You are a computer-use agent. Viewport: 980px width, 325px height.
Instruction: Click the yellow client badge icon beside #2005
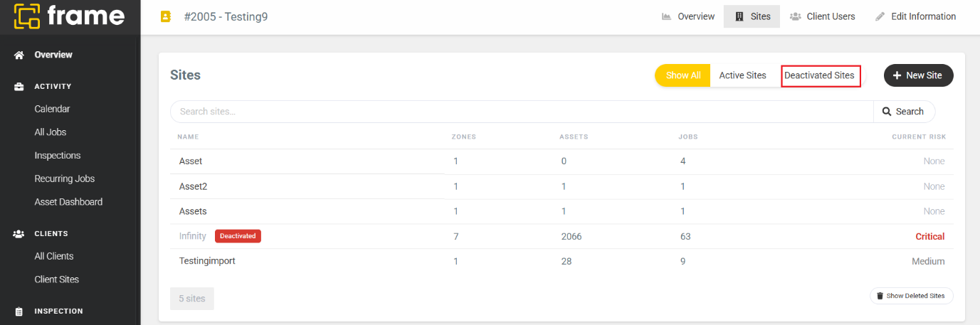click(166, 16)
